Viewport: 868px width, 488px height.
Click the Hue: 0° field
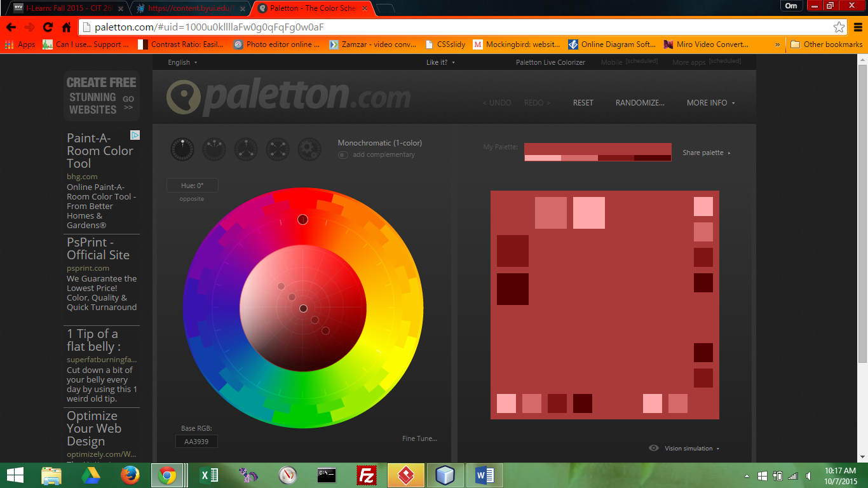[192, 186]
